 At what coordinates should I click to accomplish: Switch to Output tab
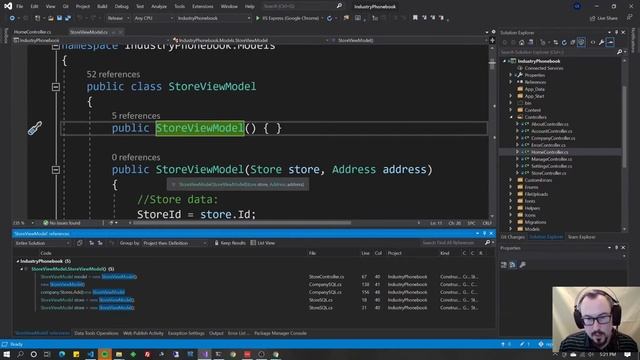point(216,333)
